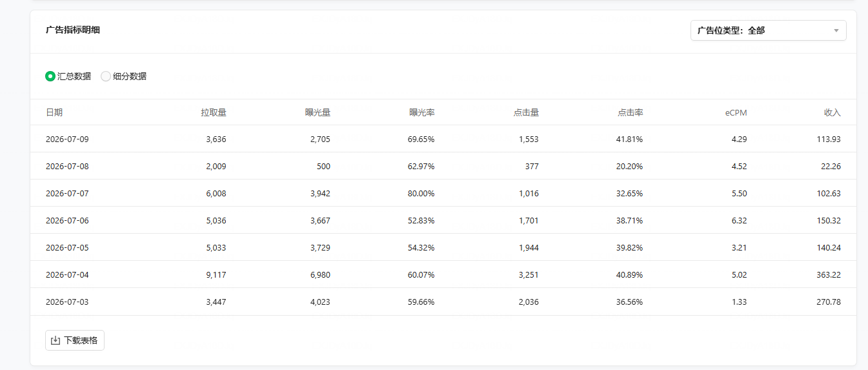Click the 80.00% exposure rate cell

(421, 193)
